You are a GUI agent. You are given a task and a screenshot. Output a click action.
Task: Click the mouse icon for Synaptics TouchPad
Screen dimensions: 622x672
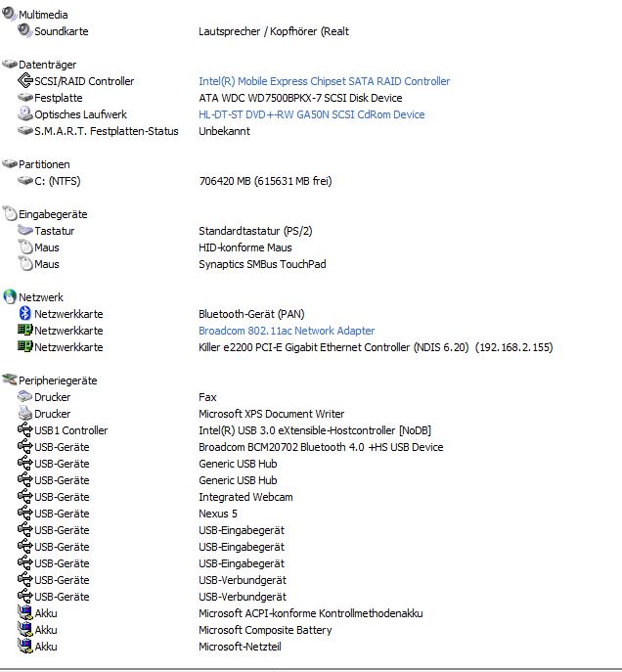pyautogui.click(x=25, y=263)
